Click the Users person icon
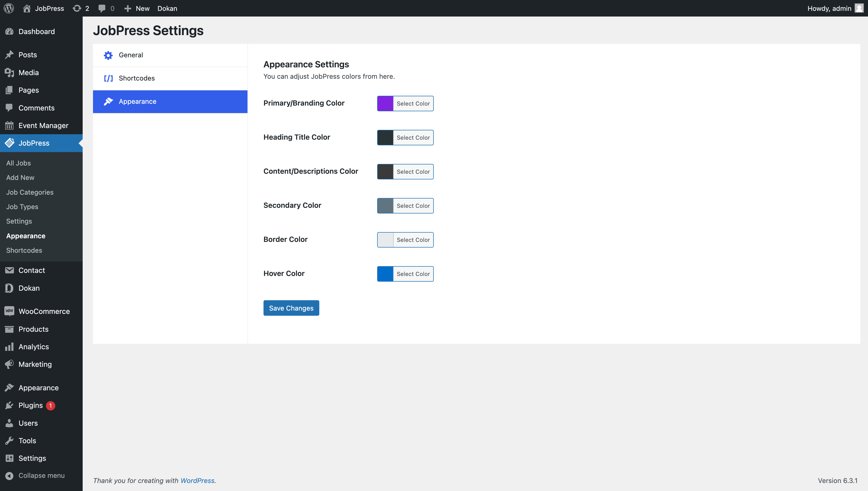868x491 pixels. [10, 423]
